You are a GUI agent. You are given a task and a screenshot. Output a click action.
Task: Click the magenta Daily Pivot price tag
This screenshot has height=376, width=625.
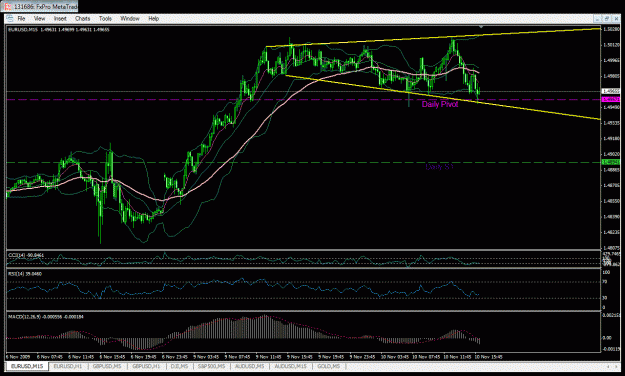(611, 99)
